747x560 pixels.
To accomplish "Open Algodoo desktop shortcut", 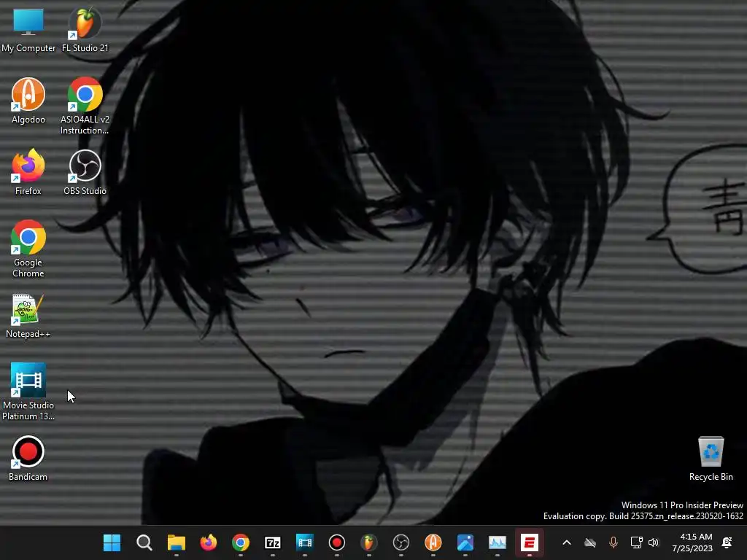I will [x=28, y=101].
